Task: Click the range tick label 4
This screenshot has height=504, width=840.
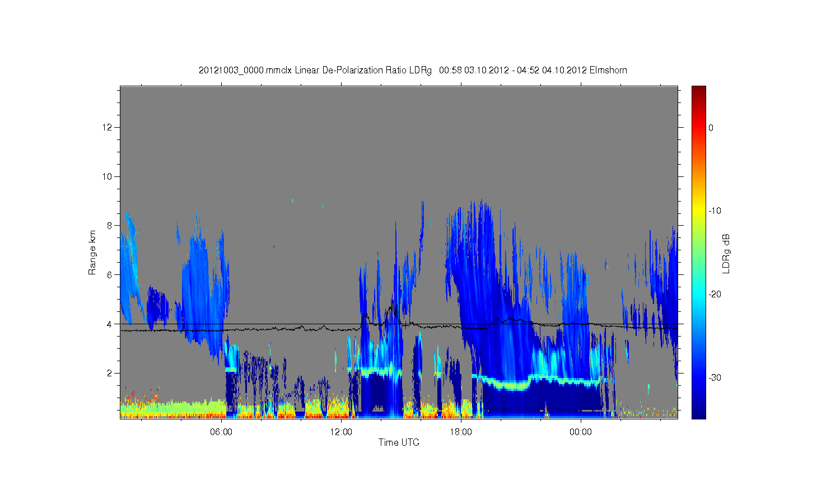Action: point(110,324)
